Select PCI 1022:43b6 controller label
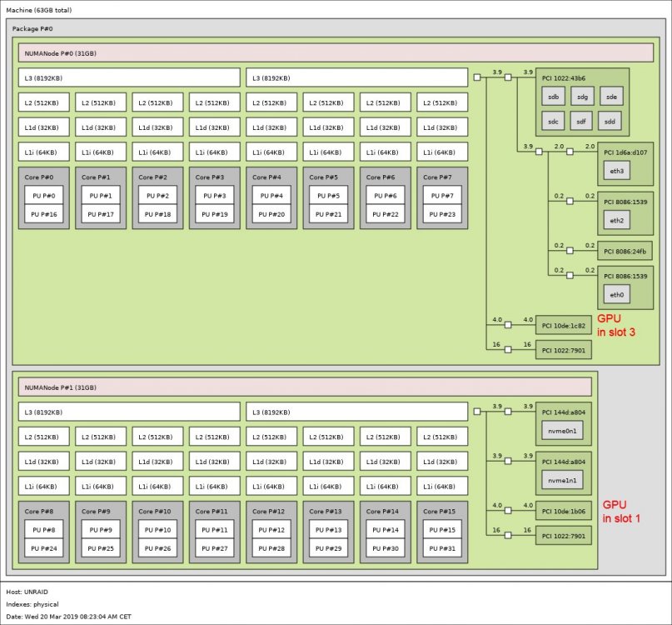 pos(563,78)
